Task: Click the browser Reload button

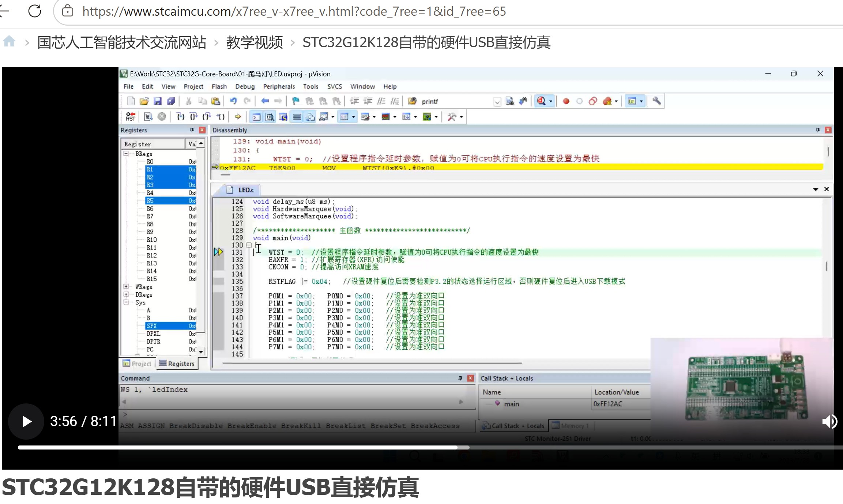Action: 35,11
